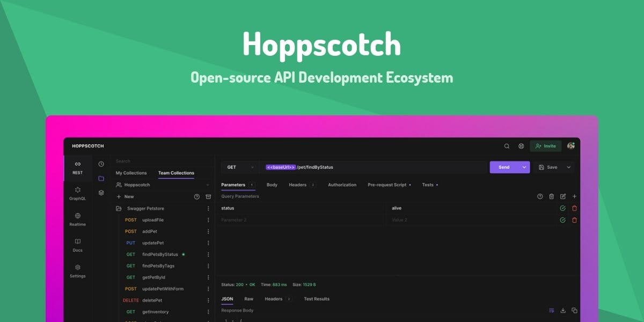This screenshot has width=644, height=322.
Task: Delete all query parameters with trash icon
Action: click(551, 196)
